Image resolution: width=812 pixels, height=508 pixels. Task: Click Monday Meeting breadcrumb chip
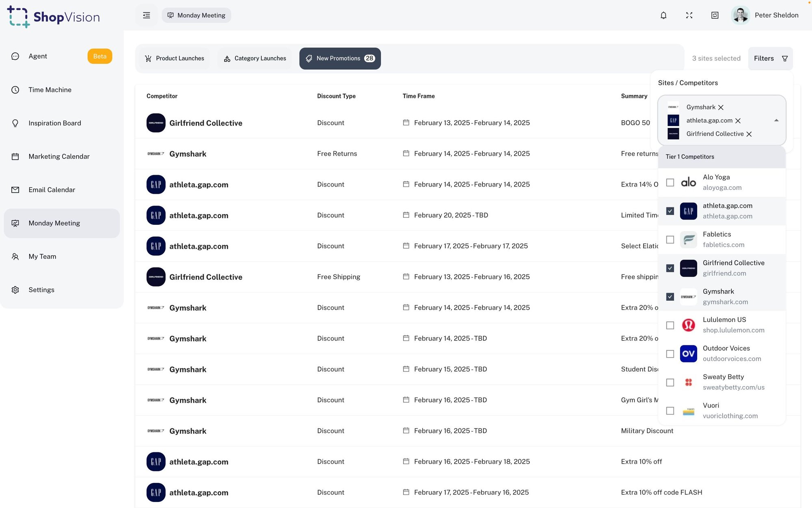point(197,15)
